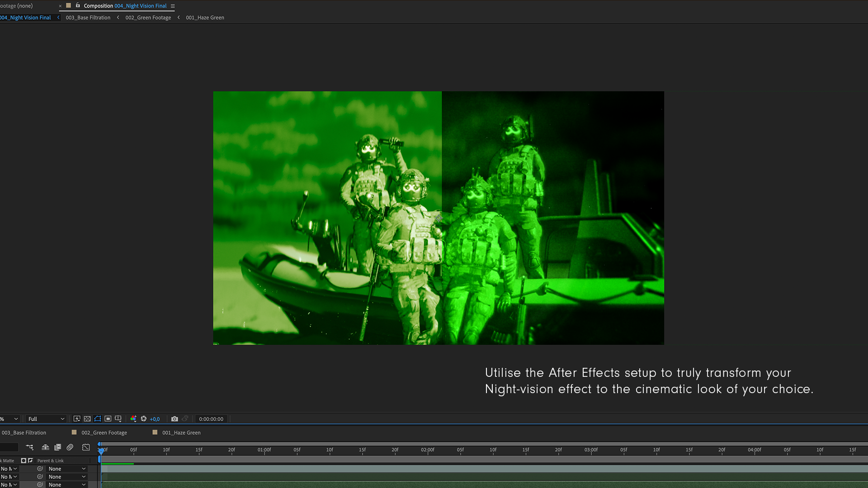Click the 001_Haze Green layer name in timeline
The image size is (868, 488).
point(182,432)
